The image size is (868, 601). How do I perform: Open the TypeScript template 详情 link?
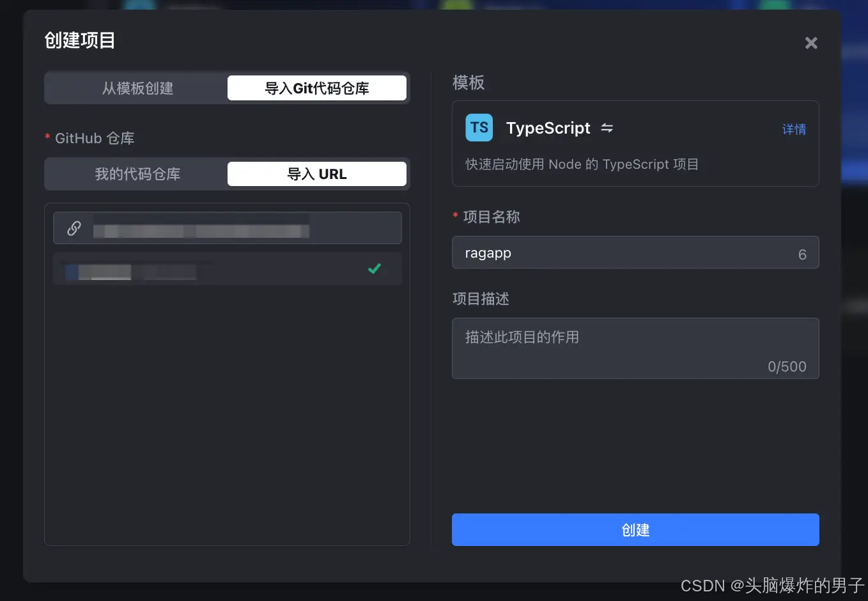(x=793, y=129)
